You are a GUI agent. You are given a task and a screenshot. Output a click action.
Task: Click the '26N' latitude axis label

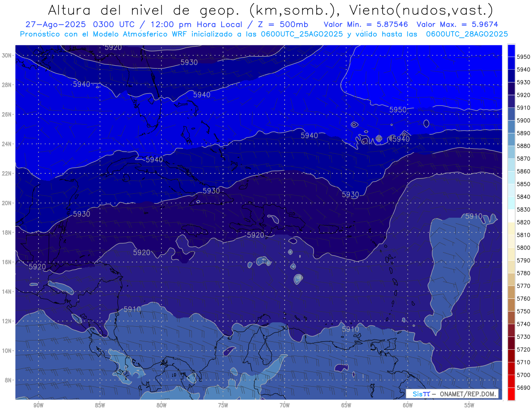tap(7, 114)
